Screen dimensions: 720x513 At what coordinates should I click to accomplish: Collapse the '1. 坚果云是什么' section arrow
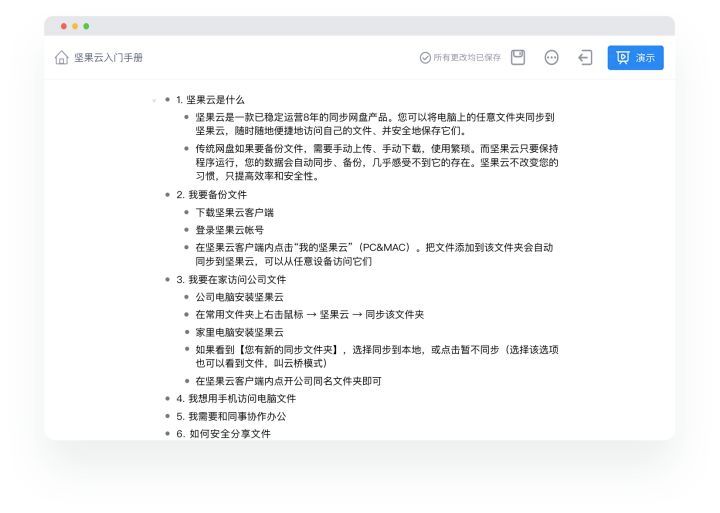[x=154, y=100]
